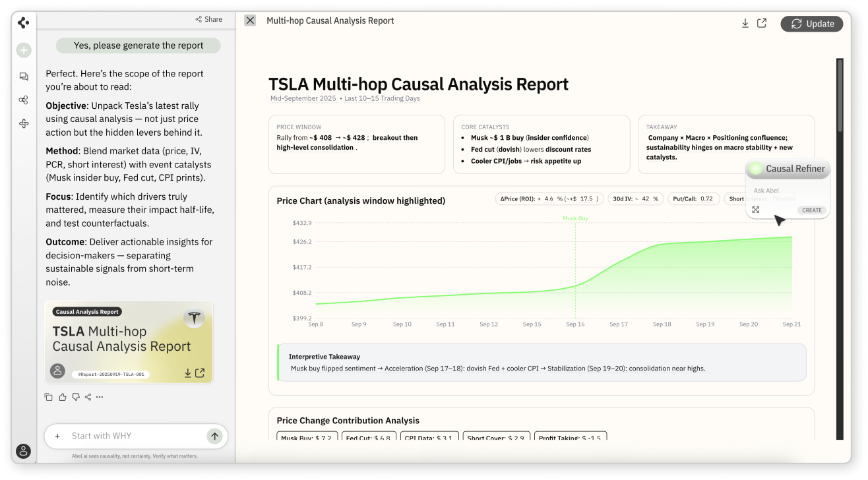Click the Abel logo in the sidebar
Image resolution: width=868 pixels, height=480 pixels.
[x=24, y=23]
